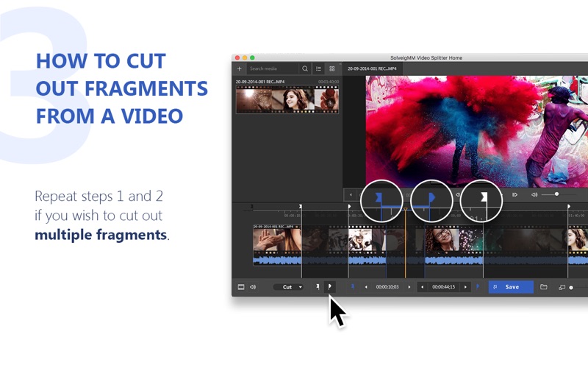Image resolution: width=588 pixels, height=368 pixels.
Task: Click the 00:00:10;03 start time field
Action: [x=387, y=287]
